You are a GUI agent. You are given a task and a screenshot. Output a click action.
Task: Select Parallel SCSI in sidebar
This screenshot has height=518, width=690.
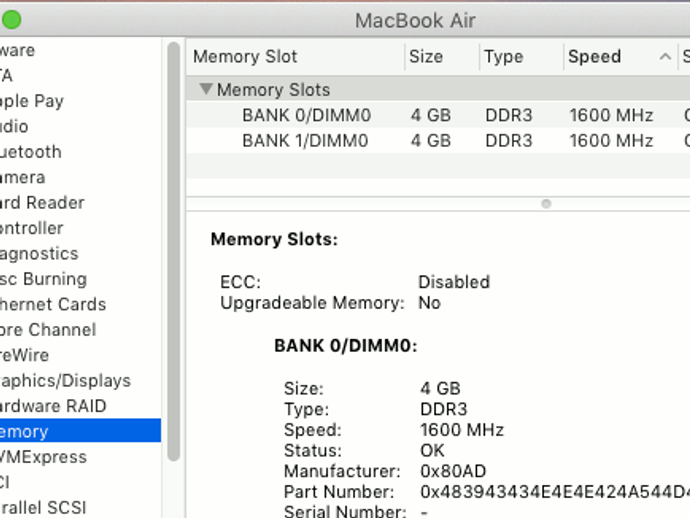click(43, 508)
